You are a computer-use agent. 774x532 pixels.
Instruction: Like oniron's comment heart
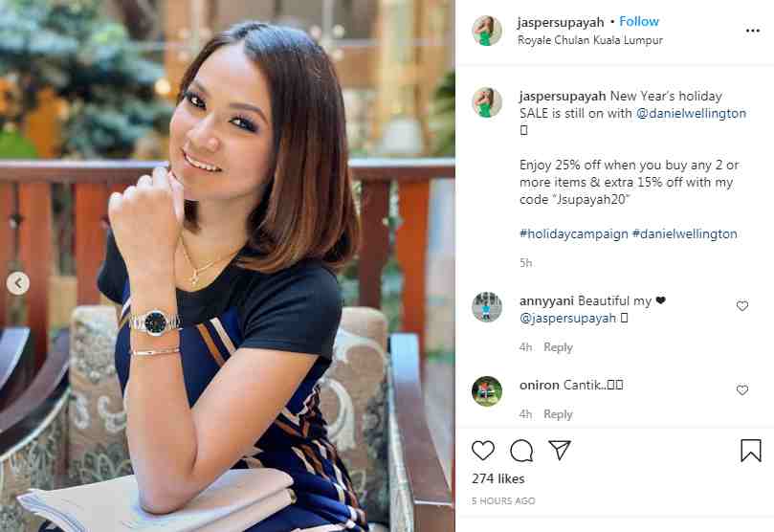pos(741,390)
